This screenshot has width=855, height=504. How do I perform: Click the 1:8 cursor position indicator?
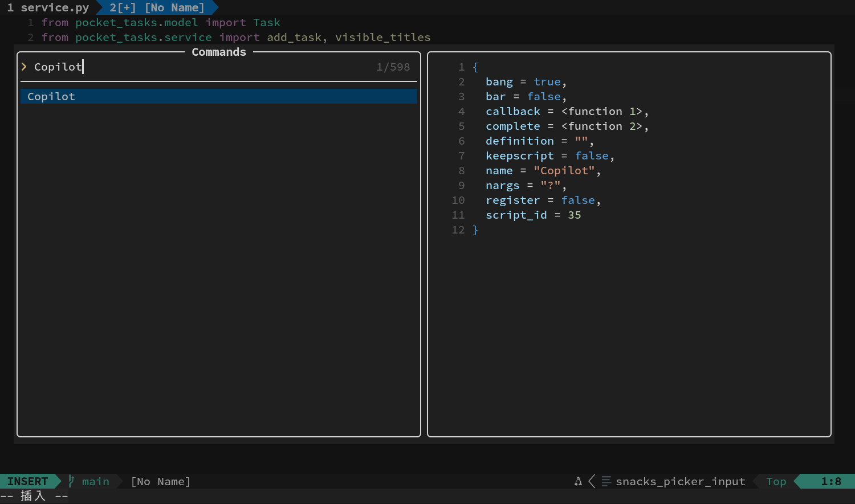coord(831,481)
